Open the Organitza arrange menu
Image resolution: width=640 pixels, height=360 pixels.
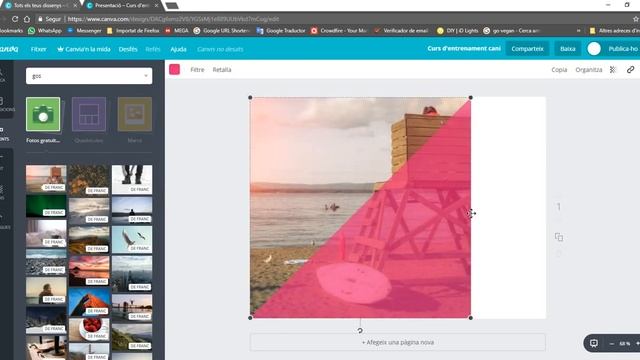(589, 70)
